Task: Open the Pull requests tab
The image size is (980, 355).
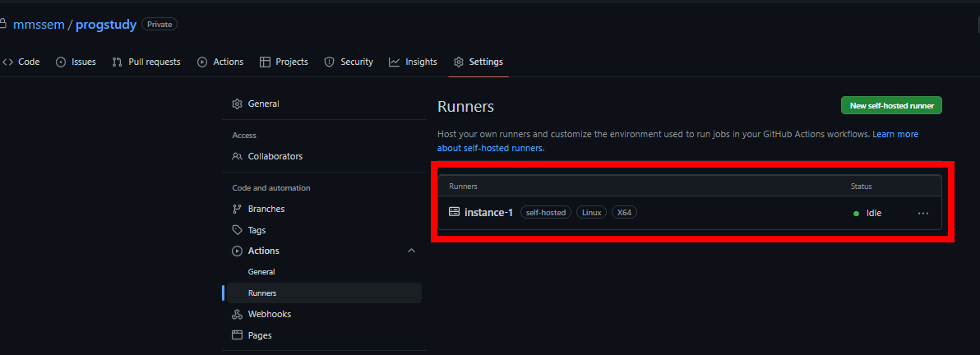Action: [x=146, y=62]
